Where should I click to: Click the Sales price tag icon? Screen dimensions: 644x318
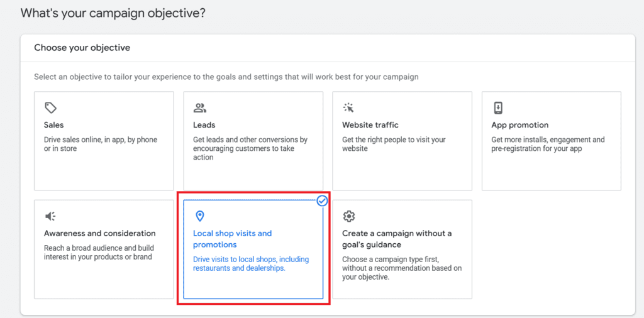tap(50, 108)
